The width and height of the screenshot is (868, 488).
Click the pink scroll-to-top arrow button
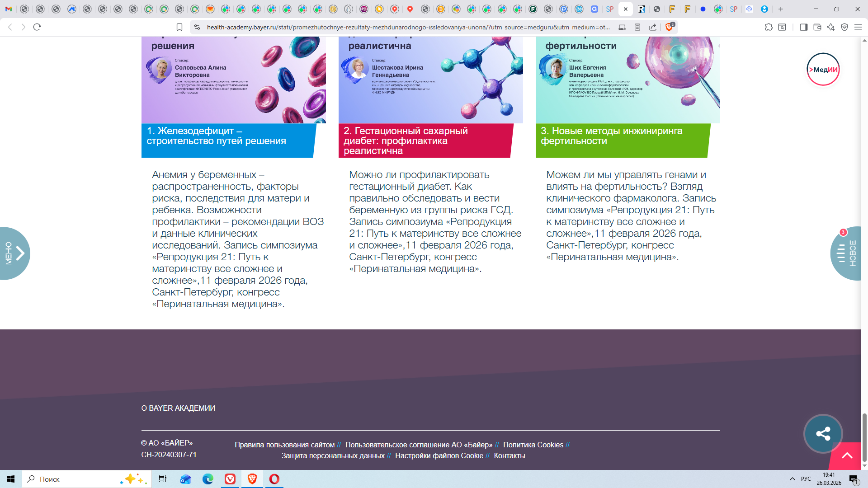point(847,455)
